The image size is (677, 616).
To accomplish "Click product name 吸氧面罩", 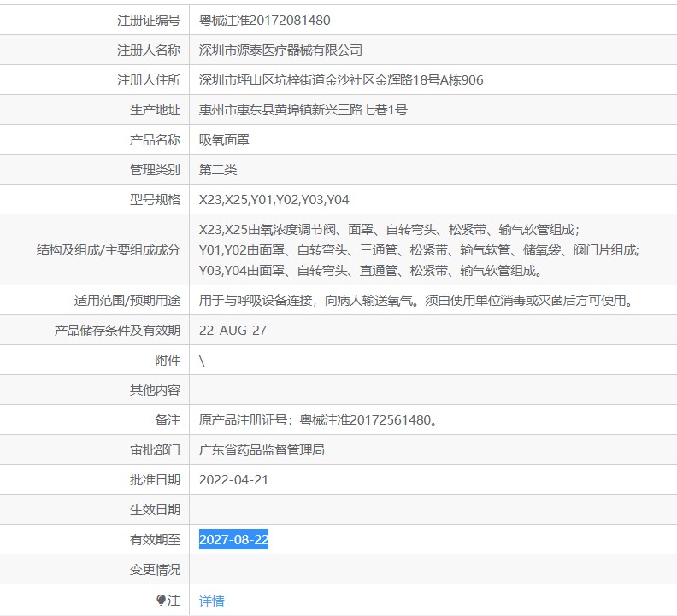I will pyautogui.click(x=224, y=139).
